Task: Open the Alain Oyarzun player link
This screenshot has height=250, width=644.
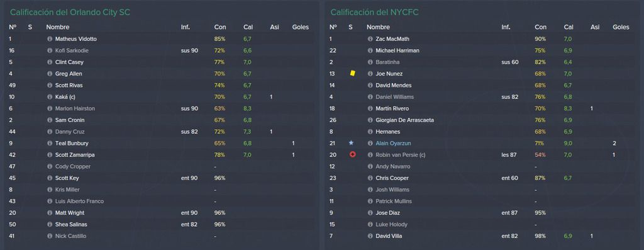Action: tap(393, 144)
